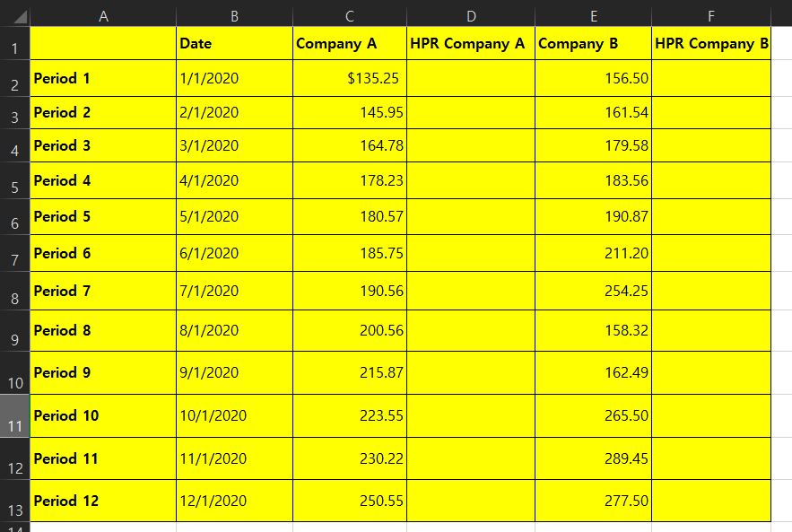The height and width of the screenshot is (532, 792).
Task: Click the HPR Company B header cell
Action: (710, 43)
